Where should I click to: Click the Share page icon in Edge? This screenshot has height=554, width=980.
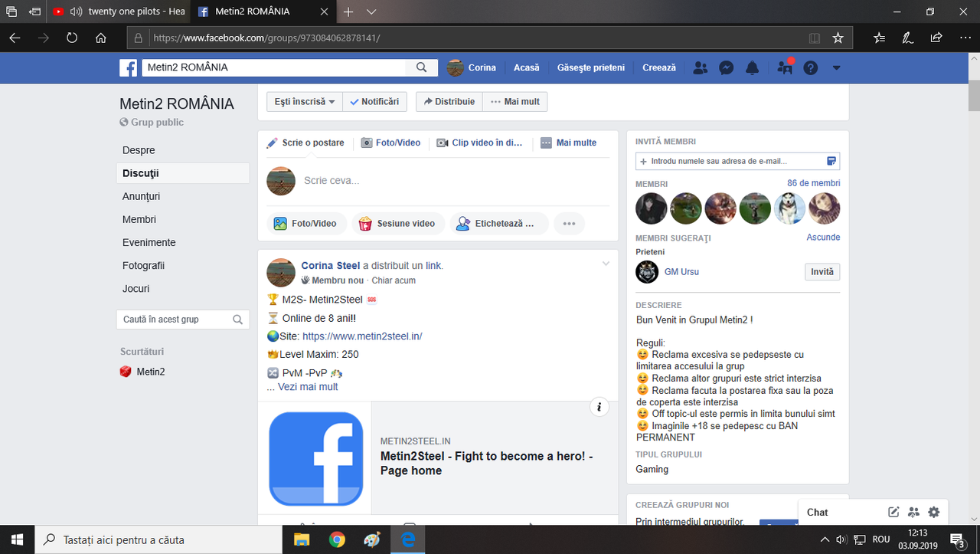coord(936,37)
